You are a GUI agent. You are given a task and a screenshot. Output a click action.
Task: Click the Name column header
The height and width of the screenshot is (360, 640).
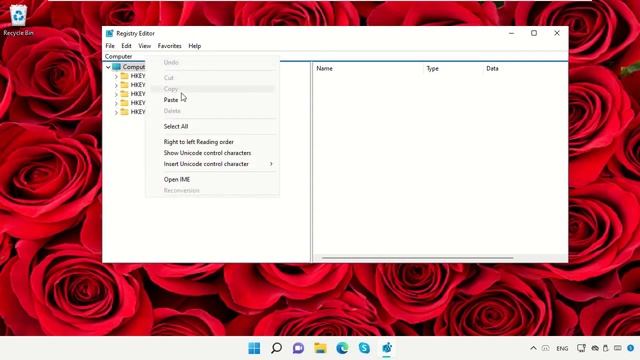368,69
